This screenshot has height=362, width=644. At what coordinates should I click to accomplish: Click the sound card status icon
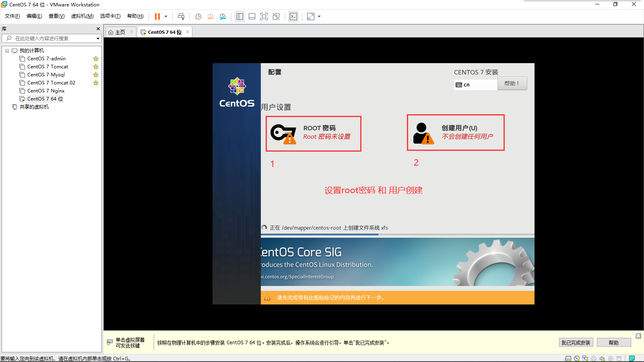click(x=602, y=358)
